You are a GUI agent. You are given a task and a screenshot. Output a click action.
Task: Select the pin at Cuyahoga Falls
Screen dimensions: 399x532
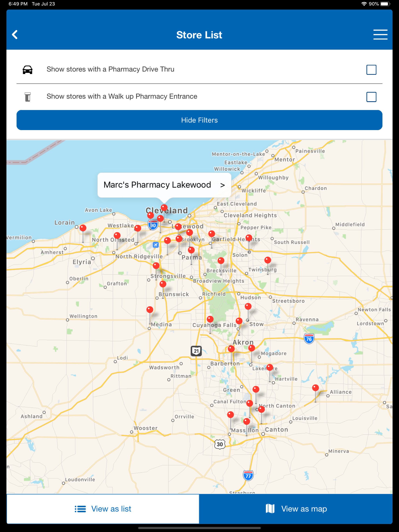(210, 319)
